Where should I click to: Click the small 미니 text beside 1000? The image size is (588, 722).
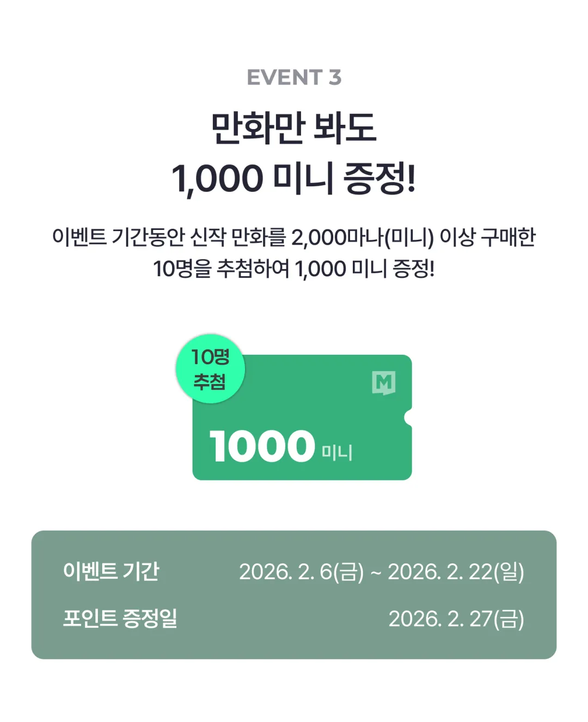(337, 452)
